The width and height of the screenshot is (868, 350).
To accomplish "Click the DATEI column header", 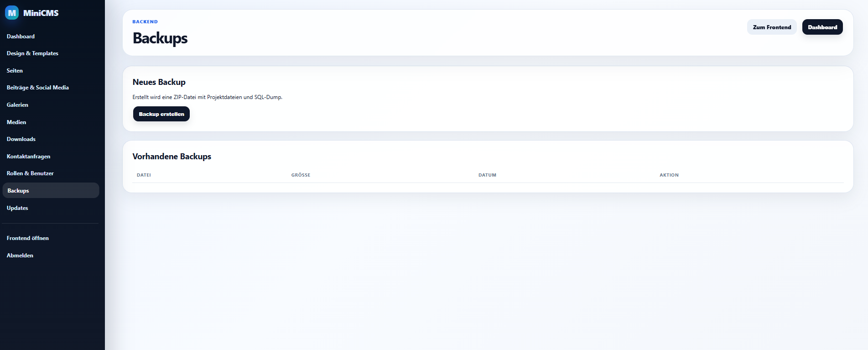I will pyautogui.click(x=144, y=175).
